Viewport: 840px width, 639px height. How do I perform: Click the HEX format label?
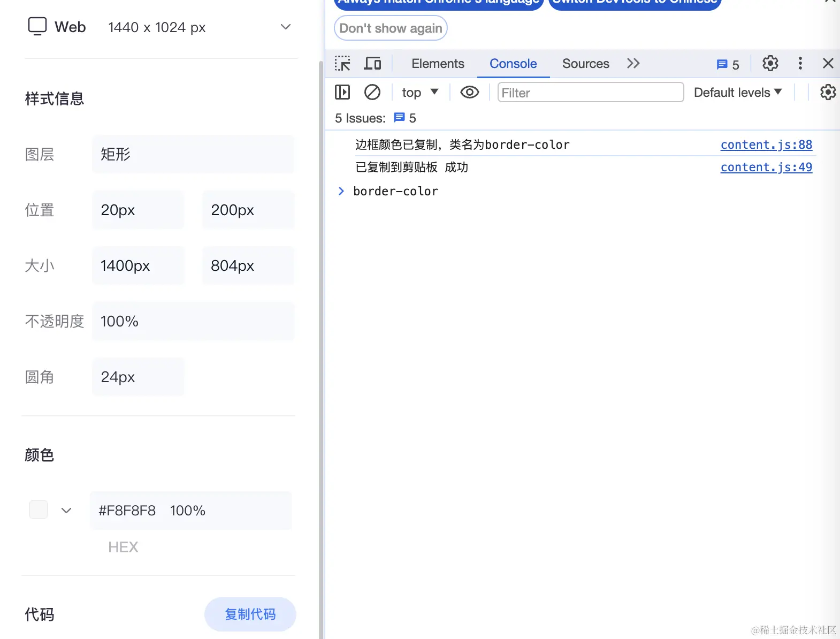coord(123,547)
